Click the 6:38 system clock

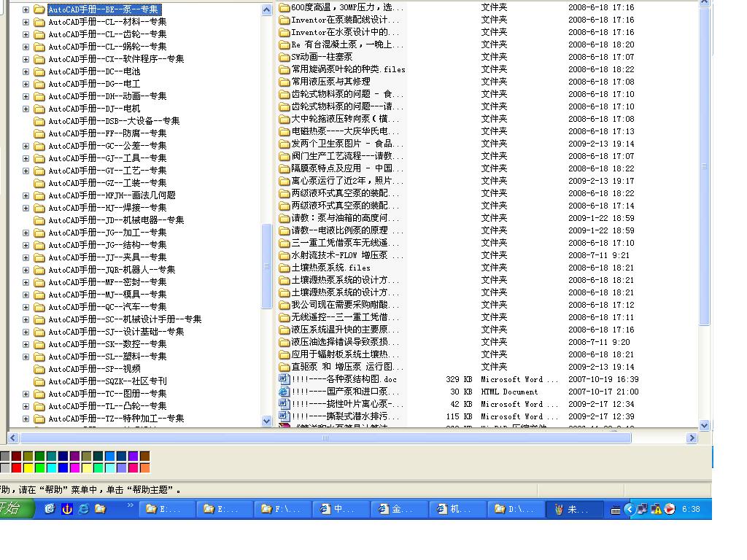pyautogui.click(x=691, y=510)
